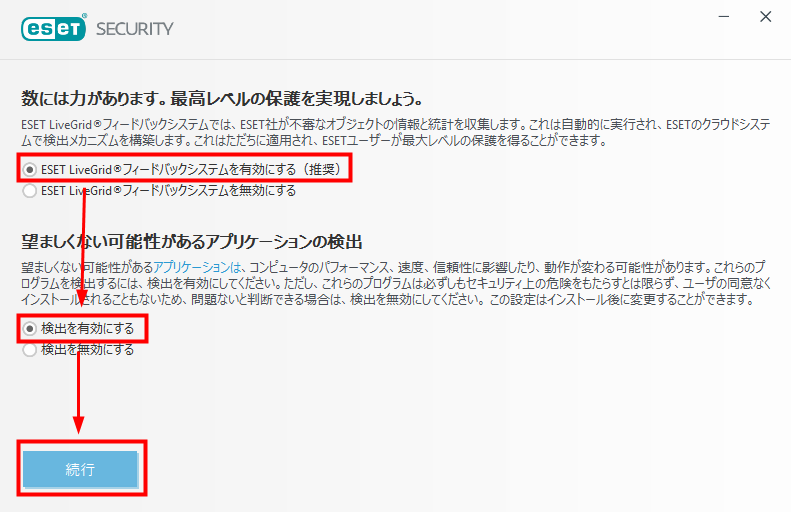Image resolution: width=791 pixels, height=512 pixels.
Task: Click label 'ESET LiveGrid フィードバックシステムを有効にする（推奨）'
Action: (194, 169)
